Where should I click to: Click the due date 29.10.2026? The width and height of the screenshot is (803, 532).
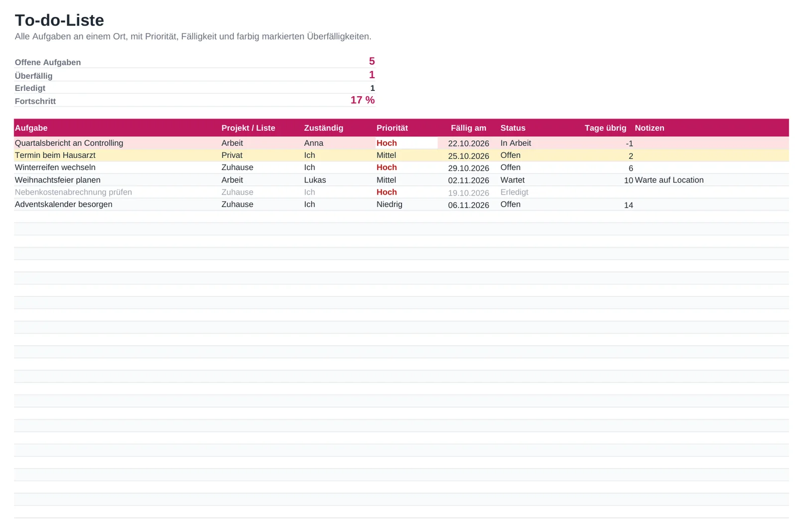pyautogui.click(x=468, y=168)
